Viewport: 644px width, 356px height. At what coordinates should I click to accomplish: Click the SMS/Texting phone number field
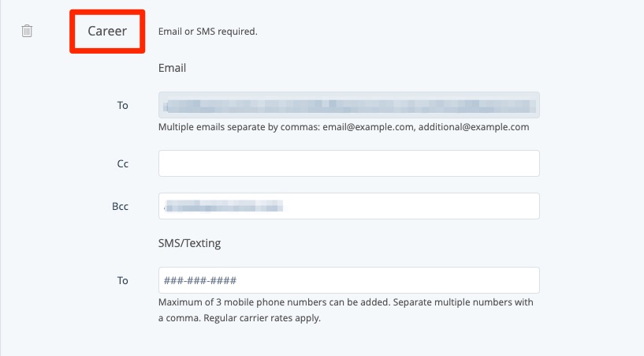pos(348,280)
